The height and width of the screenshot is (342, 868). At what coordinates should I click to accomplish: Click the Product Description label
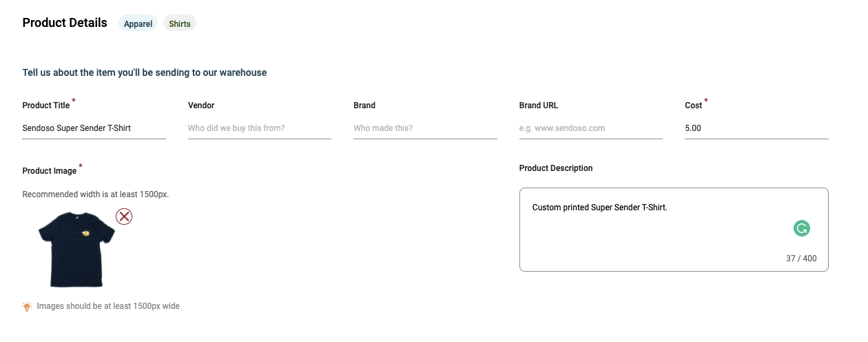pos(556,168)
